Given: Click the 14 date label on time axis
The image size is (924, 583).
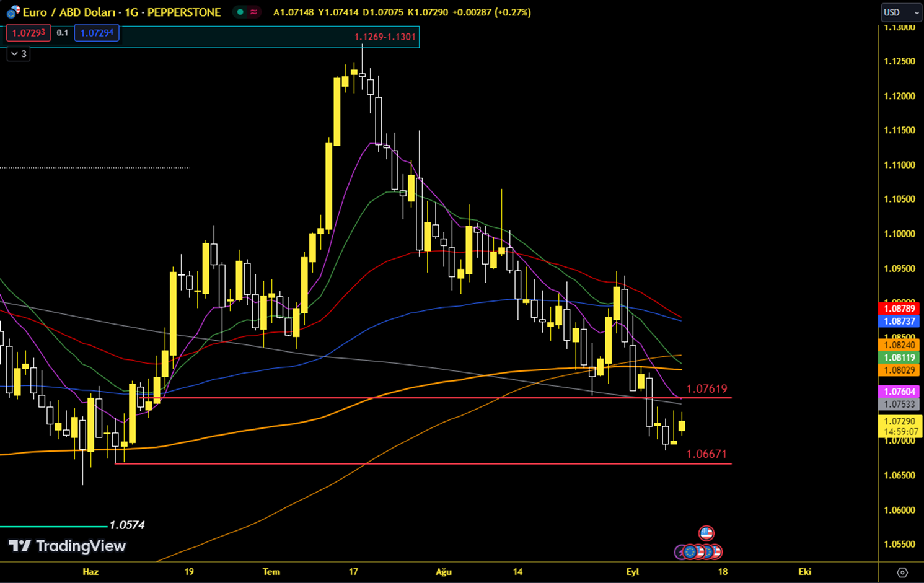Looking at the screenshot, I should click(517, 572).
